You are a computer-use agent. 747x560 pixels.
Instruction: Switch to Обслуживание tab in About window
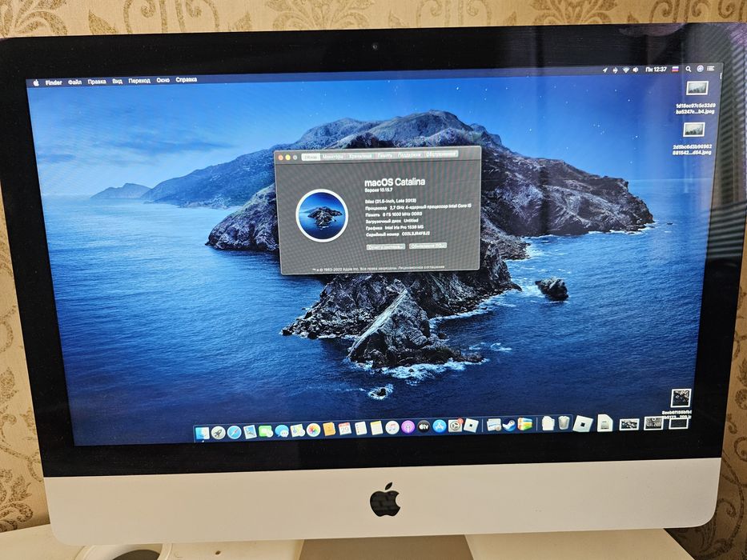[442, 154]
